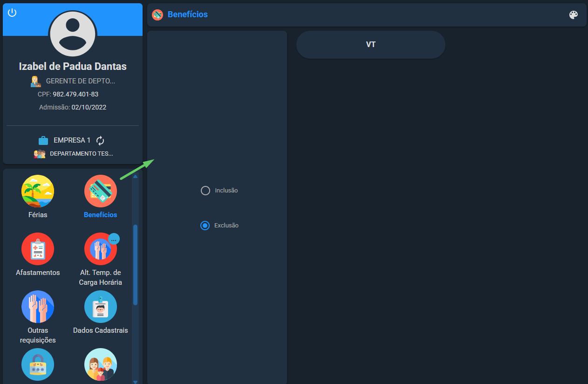This screenshot has height=384, width=588.
Task: Click the menu scroll-up arrow
Action: click(135, 177)
